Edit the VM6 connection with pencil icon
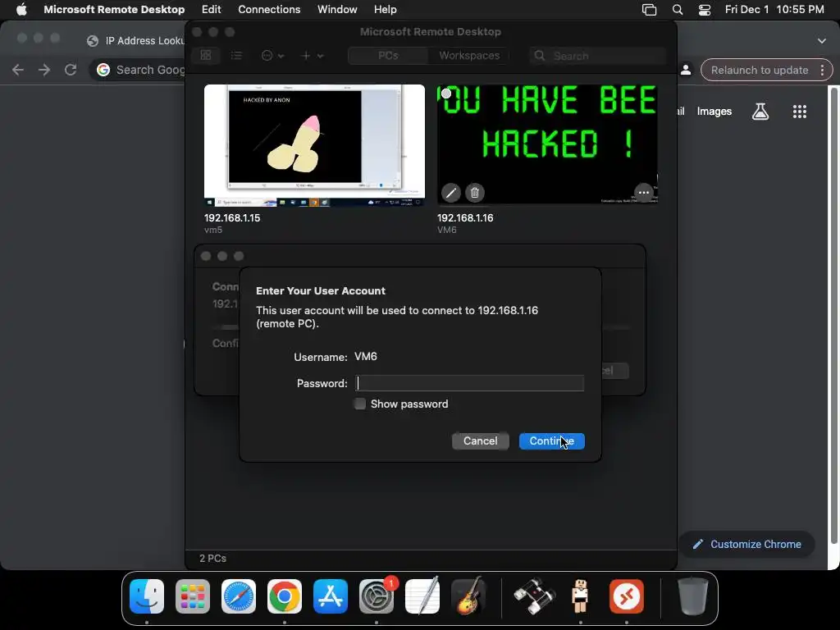The image size is (840, 630). [451, 192]
